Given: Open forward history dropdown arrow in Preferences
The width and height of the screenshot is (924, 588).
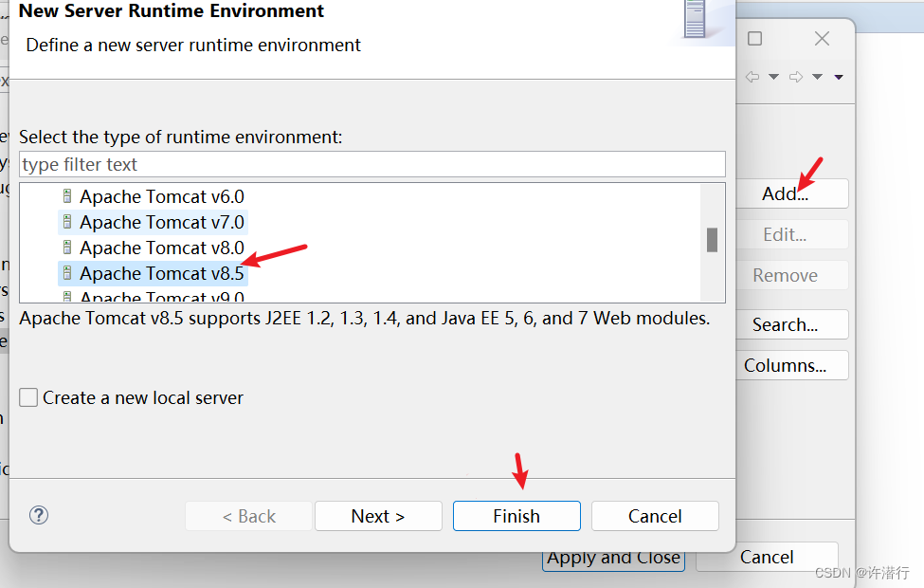Looking at the screenshot, I should tap(817, 77).
